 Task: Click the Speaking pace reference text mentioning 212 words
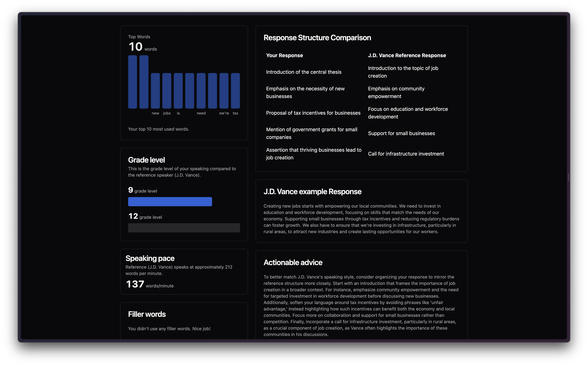coord(179,270)
